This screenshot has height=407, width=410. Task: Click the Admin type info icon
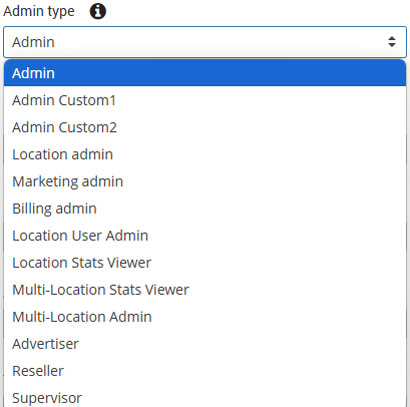tap(98, 11)
